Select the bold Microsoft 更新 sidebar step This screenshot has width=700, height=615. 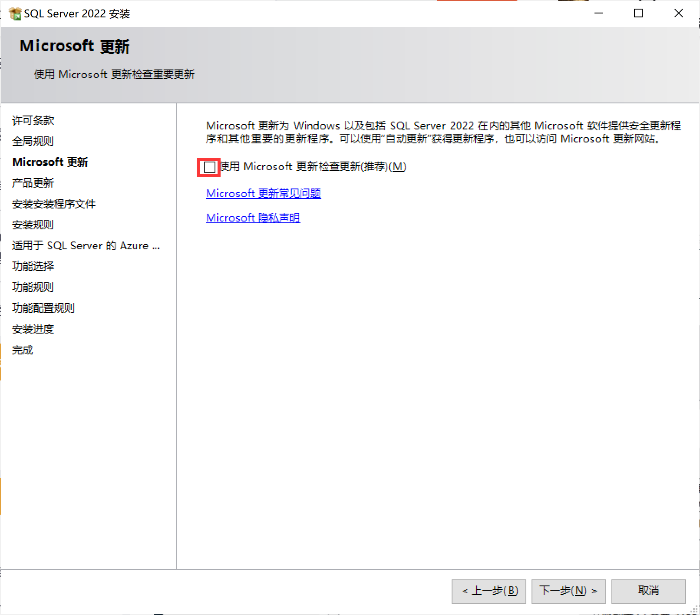pyautogui.click(x=50, y=162)
